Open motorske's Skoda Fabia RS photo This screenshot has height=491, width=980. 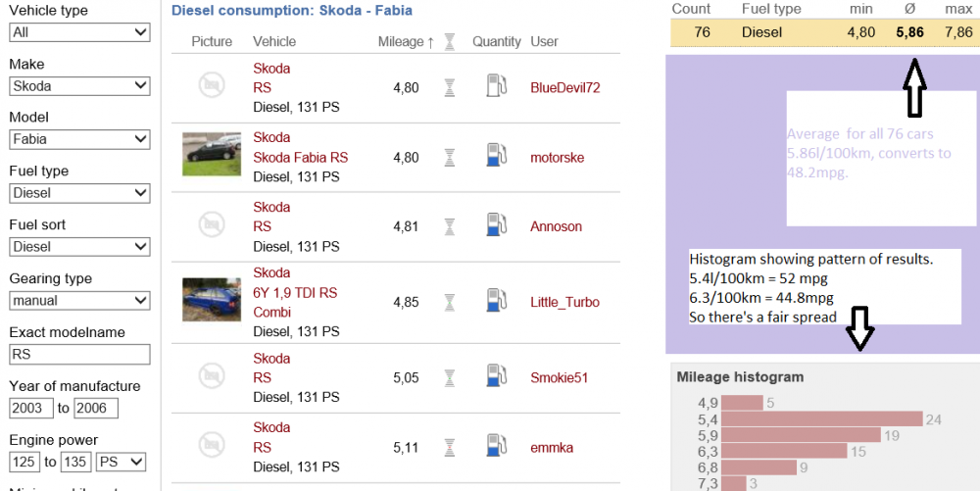[212, 154]
